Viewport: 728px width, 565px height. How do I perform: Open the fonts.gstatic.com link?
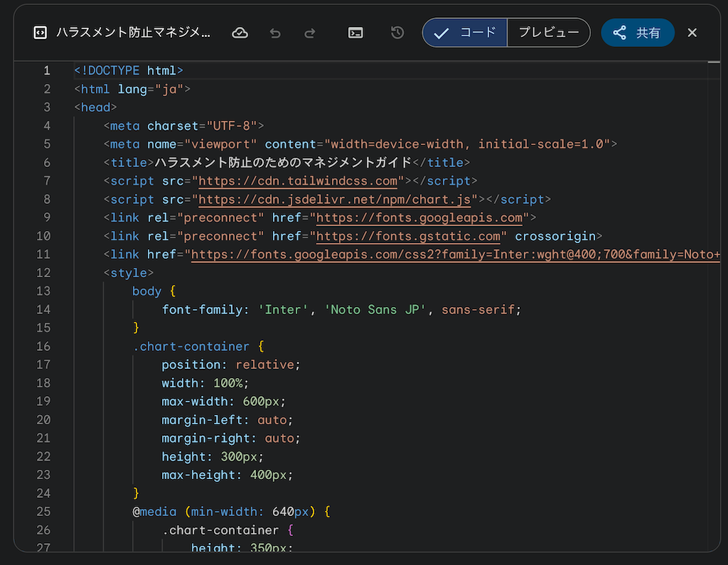pyautogui.click(x=409, y=237)
